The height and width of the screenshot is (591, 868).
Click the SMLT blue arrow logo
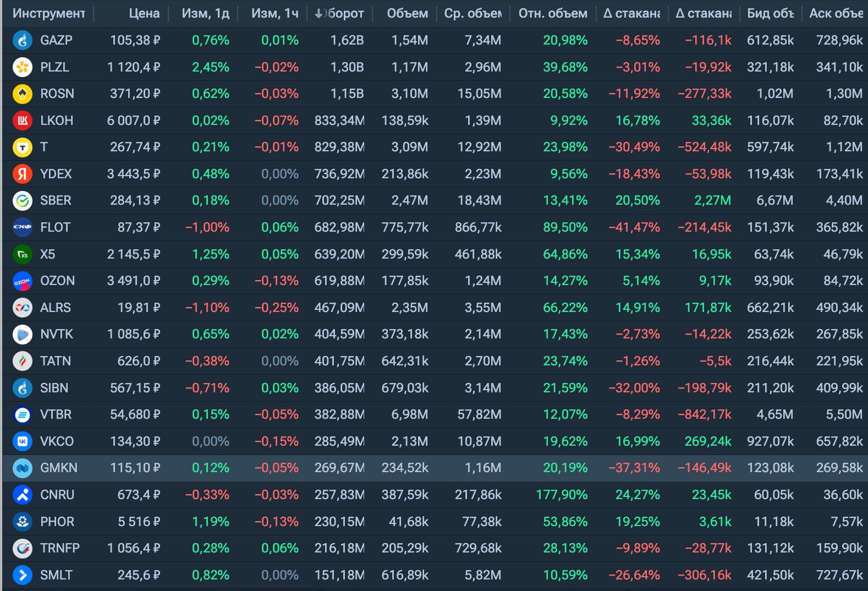click(23, 575)
